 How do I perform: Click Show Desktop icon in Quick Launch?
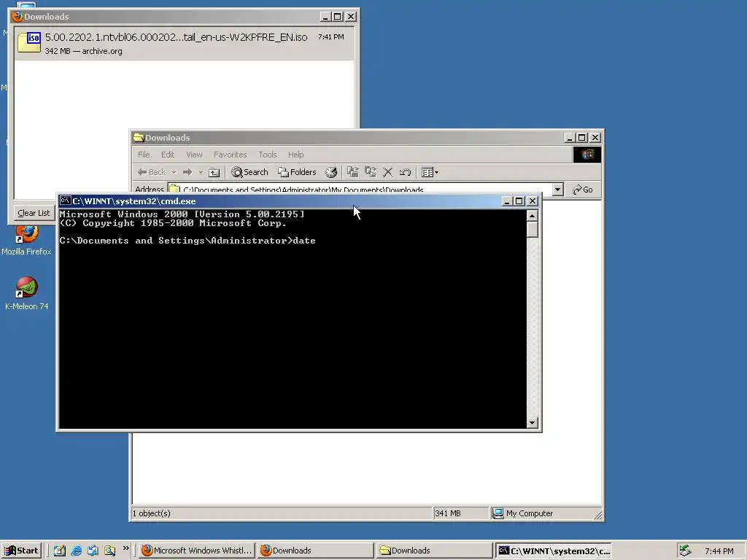pyautogui.click(x=60, y=551)
